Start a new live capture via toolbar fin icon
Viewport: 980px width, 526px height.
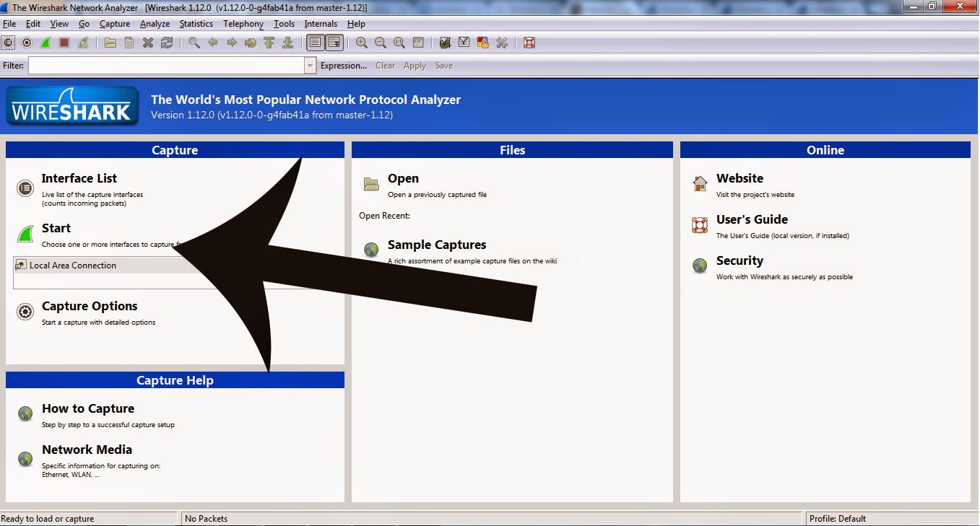pyautogui.click(x=45, y=43)
